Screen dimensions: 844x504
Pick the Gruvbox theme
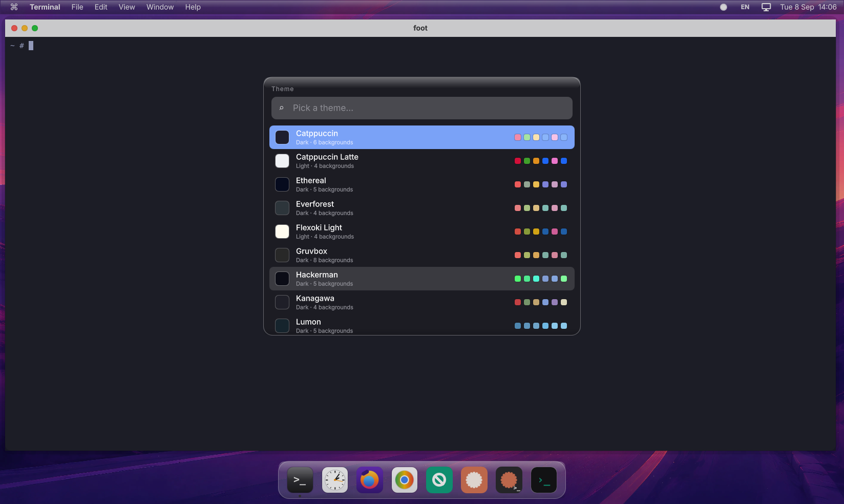coord(422,255)
